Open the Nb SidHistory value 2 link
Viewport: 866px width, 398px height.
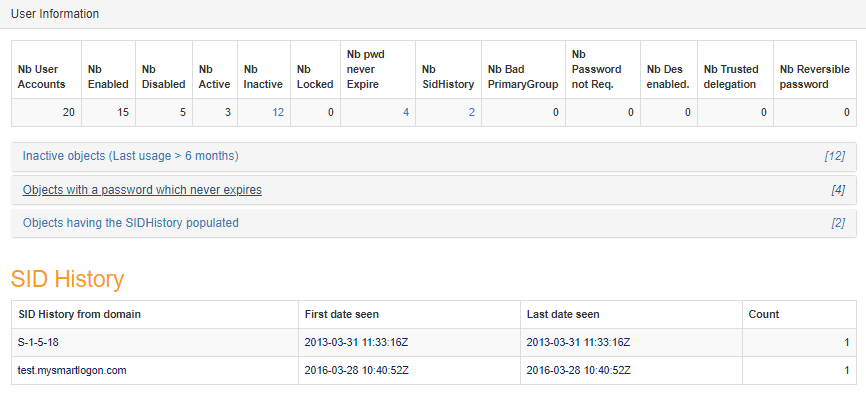point(472,113)
